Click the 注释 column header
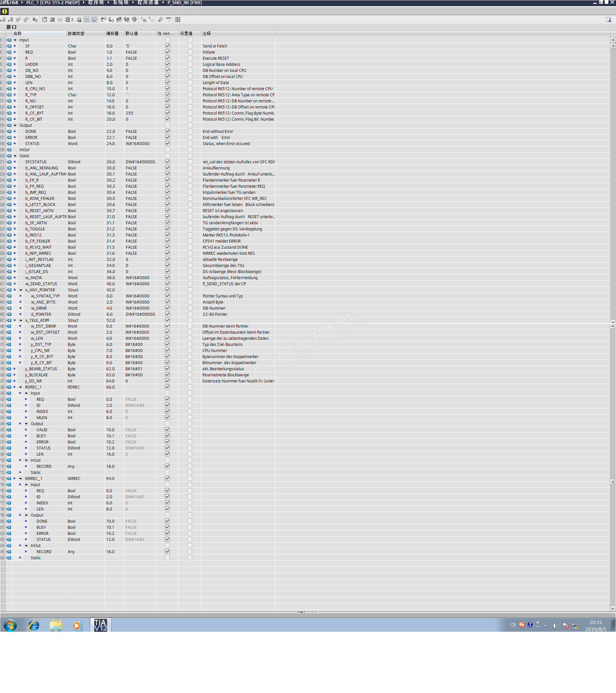 pyautogui.click(x=207, y=34)
